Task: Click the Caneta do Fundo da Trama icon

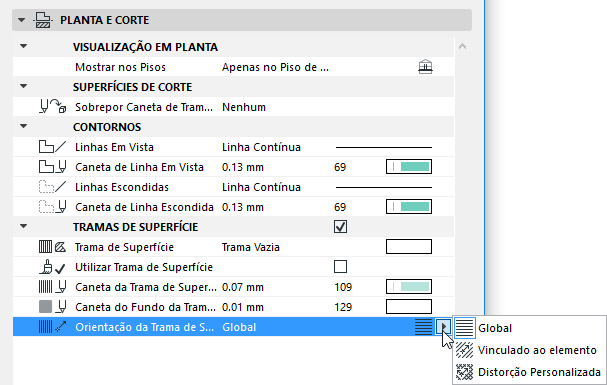Action: click(53, 307)
